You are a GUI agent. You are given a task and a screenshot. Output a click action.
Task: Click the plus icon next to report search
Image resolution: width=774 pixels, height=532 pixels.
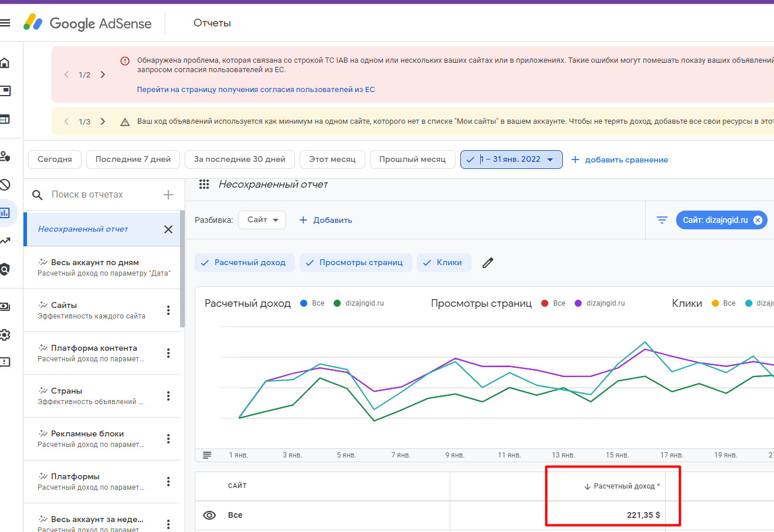tap(168, 195)
